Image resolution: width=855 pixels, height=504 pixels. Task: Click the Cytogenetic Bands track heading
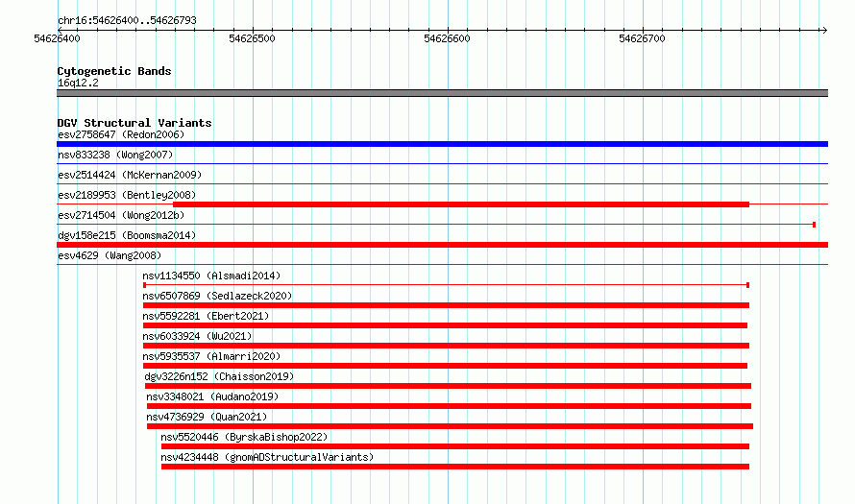click(x=114, y=71)
